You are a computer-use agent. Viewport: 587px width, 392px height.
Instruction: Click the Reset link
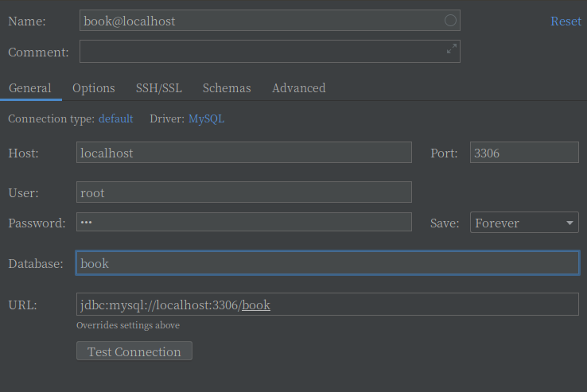click(x=566, y=21)
